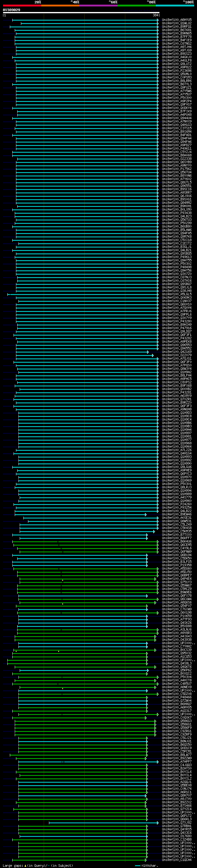Click the green ~80% identity color segment
This screenshot has height=868, width=197.
pos(137,6)
